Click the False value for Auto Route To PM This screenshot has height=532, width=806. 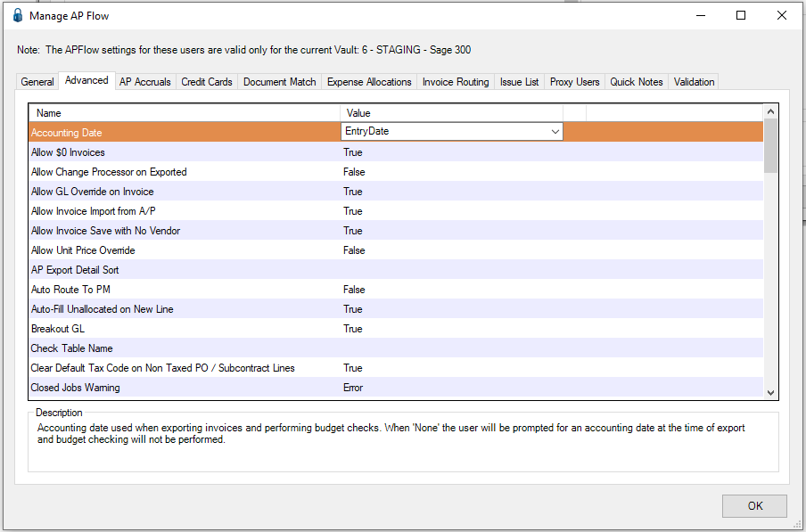[354, 290]
